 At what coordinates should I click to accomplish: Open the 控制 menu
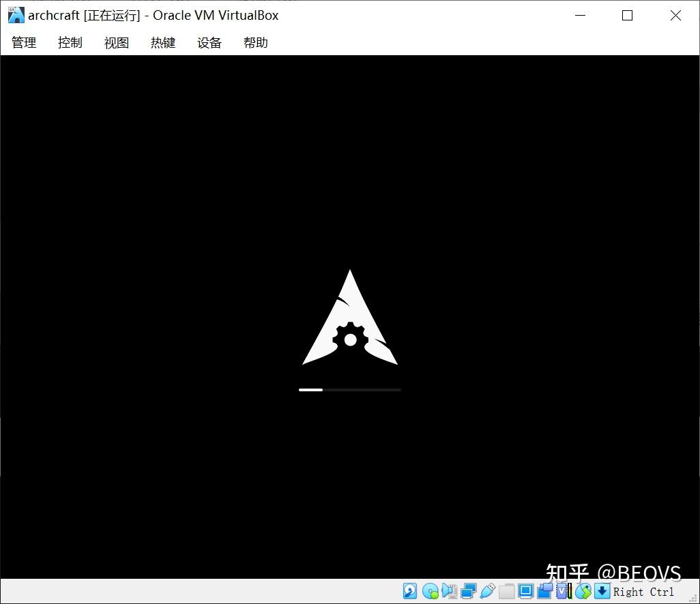coord(70,42)
